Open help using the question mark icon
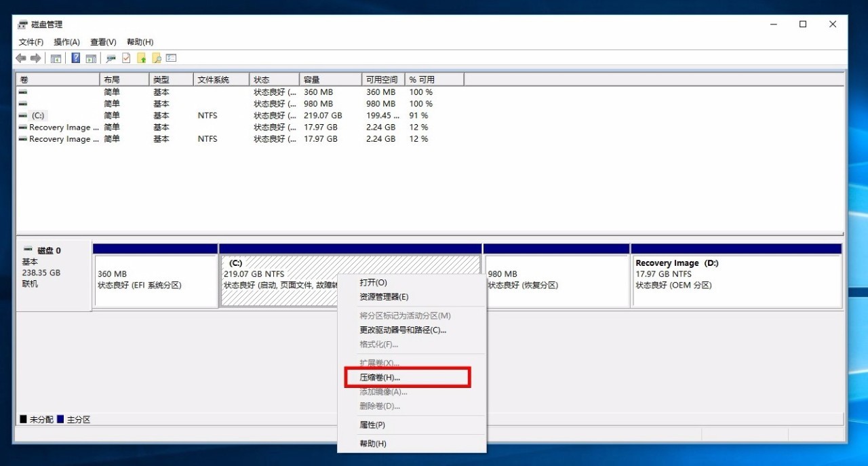The image size is (868, 466). click(x=75, y=58)
